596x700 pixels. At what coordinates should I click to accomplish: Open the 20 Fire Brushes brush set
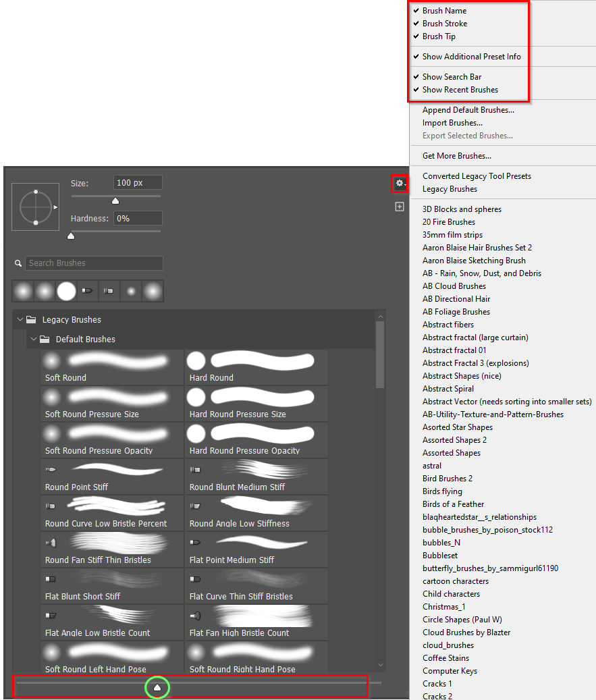tap(449, 221)
